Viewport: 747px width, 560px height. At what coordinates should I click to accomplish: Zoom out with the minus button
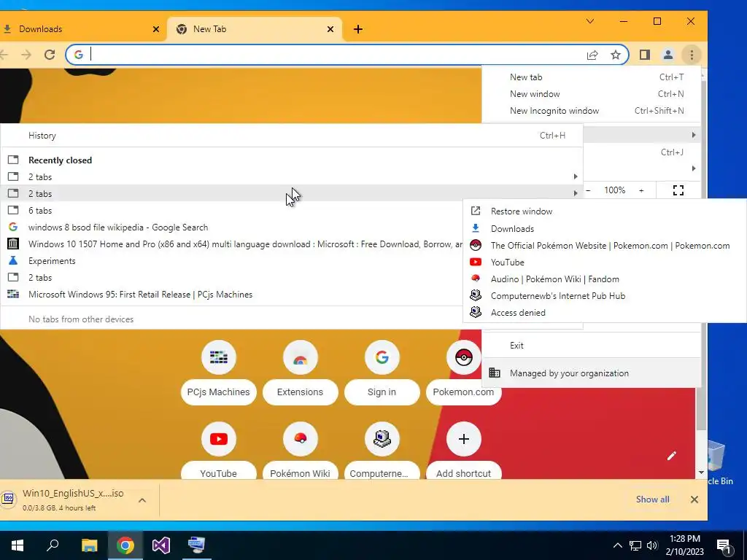click(588, 190)
